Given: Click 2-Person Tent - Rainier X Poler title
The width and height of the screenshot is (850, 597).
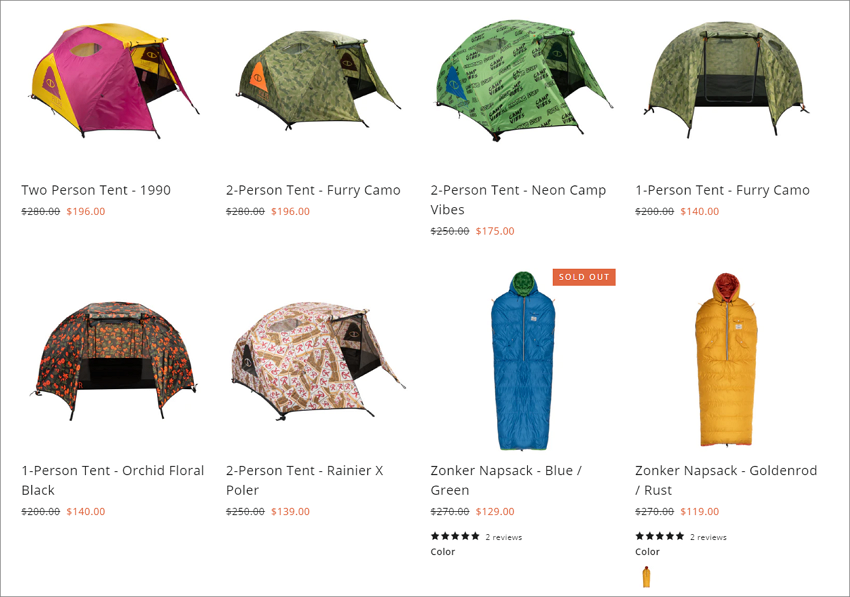Looking at the screenshot, I should 305,480.
